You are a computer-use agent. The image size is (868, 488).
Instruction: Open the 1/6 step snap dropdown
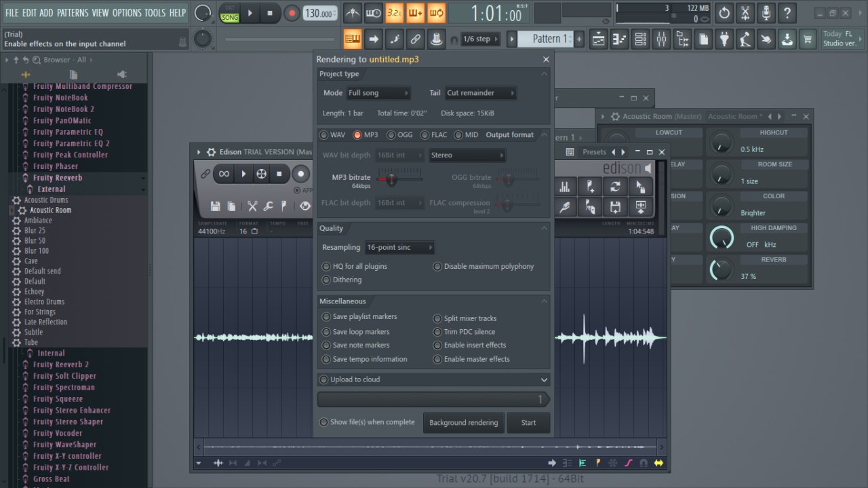pyautogui.click(x=481, y=39)
